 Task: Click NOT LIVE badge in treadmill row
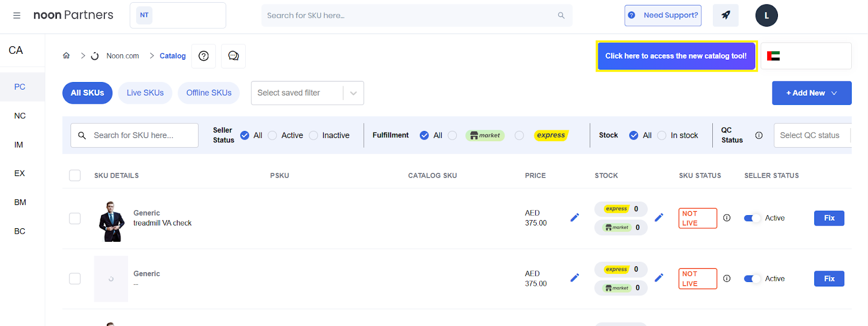[698, 218]
